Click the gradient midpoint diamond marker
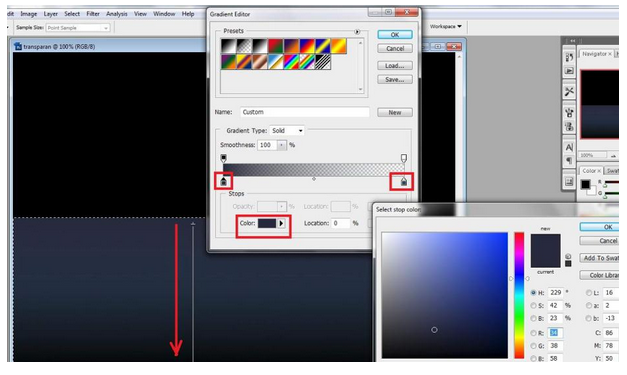The height and width of the screenshot is (375, 627). pos(314,179)
